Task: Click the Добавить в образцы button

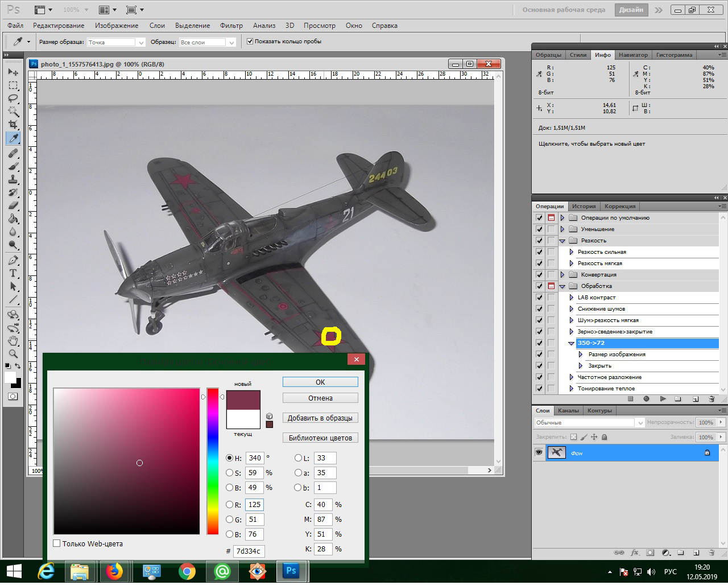Action: (x=320, y=418)
